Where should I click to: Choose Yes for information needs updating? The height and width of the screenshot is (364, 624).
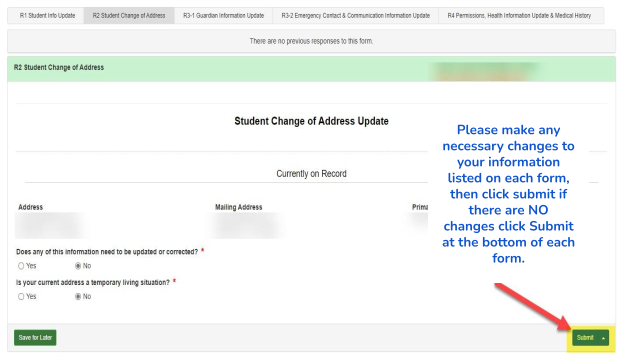click(21, 266)
